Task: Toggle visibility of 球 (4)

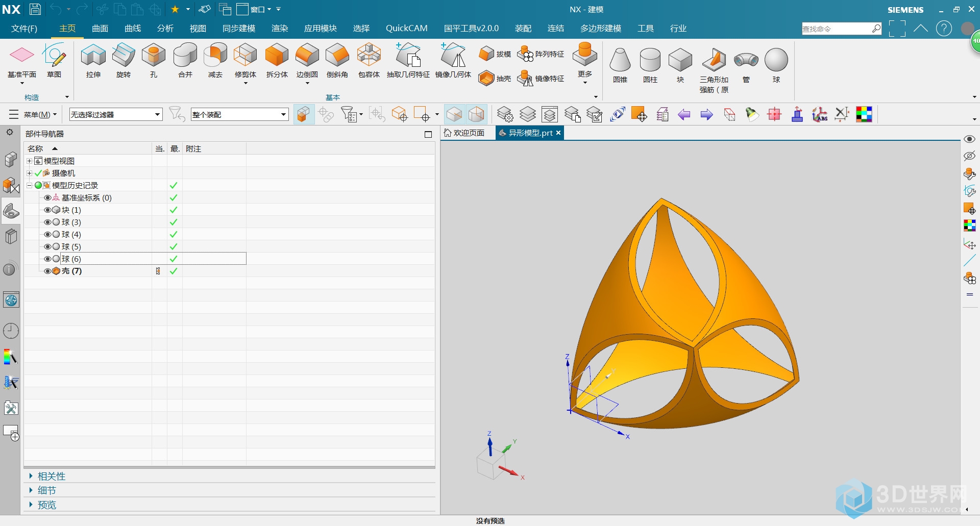Action: (x=47, y=234)
